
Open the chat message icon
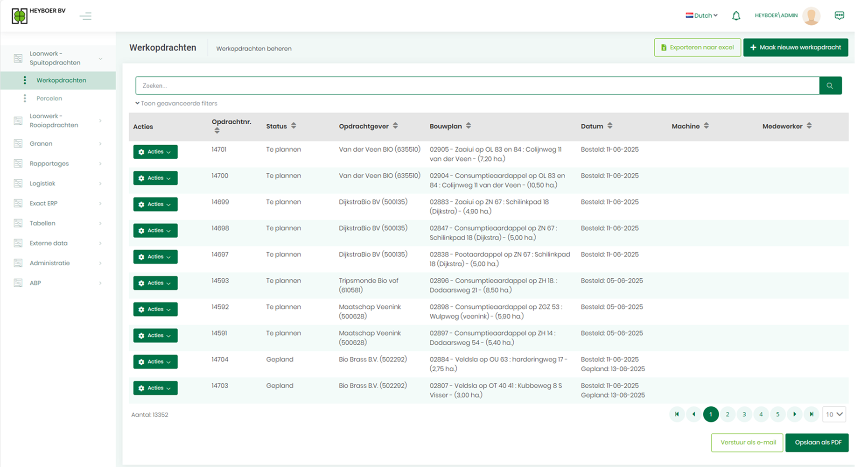839,15
